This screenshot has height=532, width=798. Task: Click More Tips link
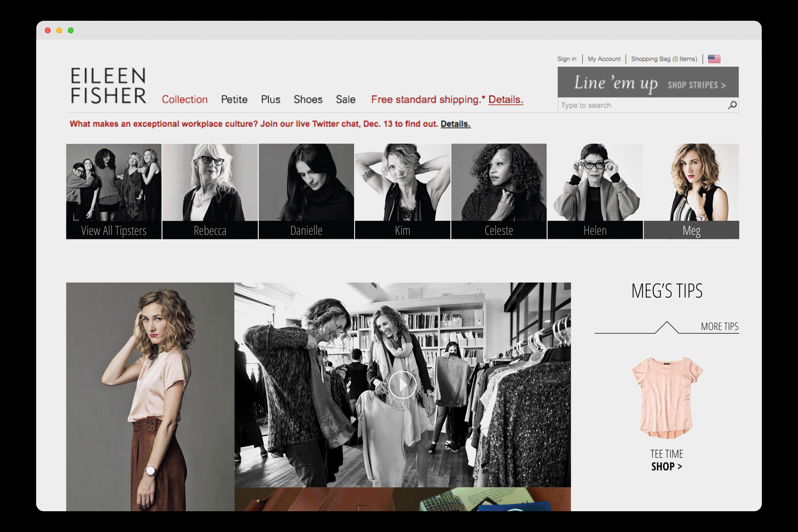[719, 327]
